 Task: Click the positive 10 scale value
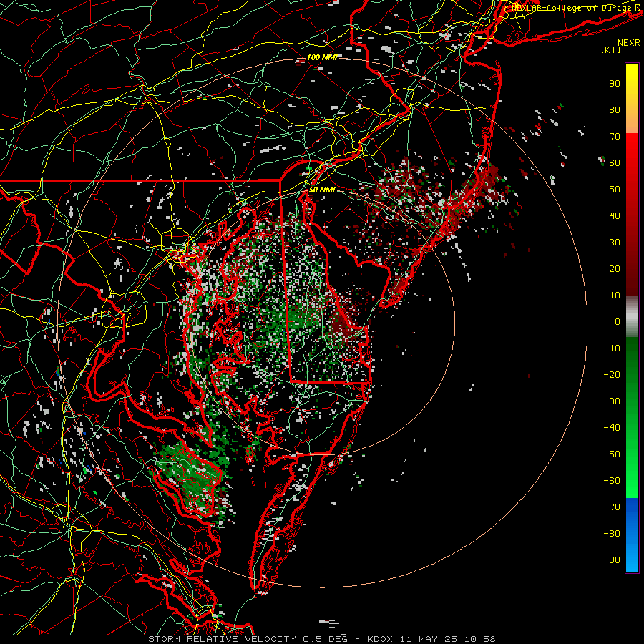(x=615, y=296)
